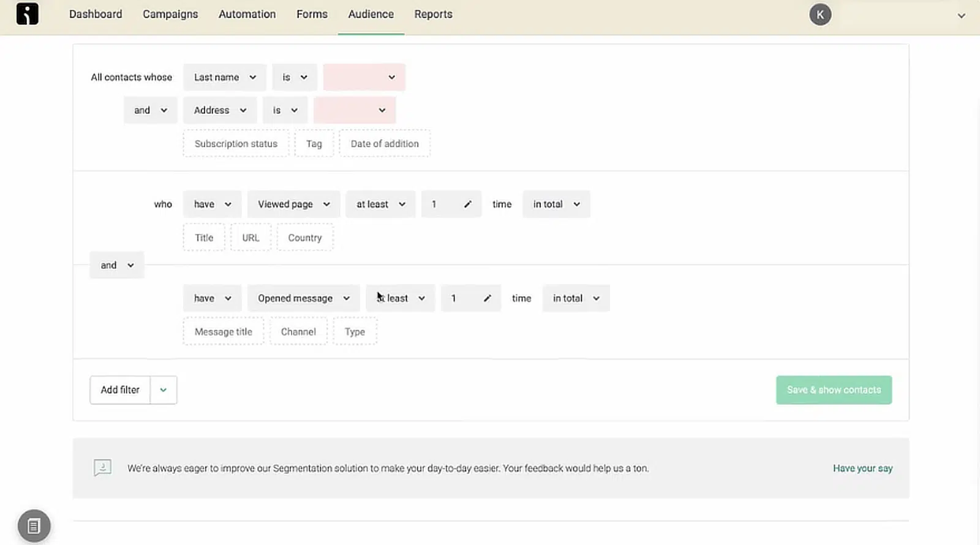Add Type filter
This screenshot has width=980, height=545.
pos(355,332)
